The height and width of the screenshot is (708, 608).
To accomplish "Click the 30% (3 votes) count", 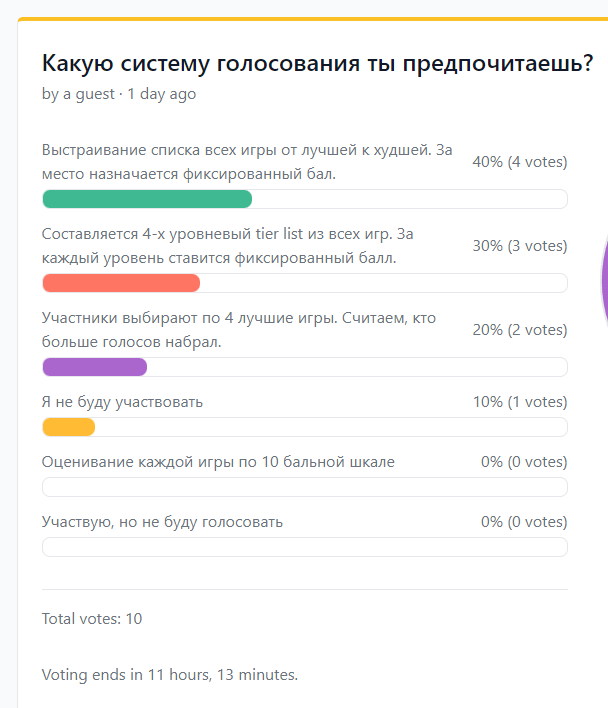I will [520, 246].
